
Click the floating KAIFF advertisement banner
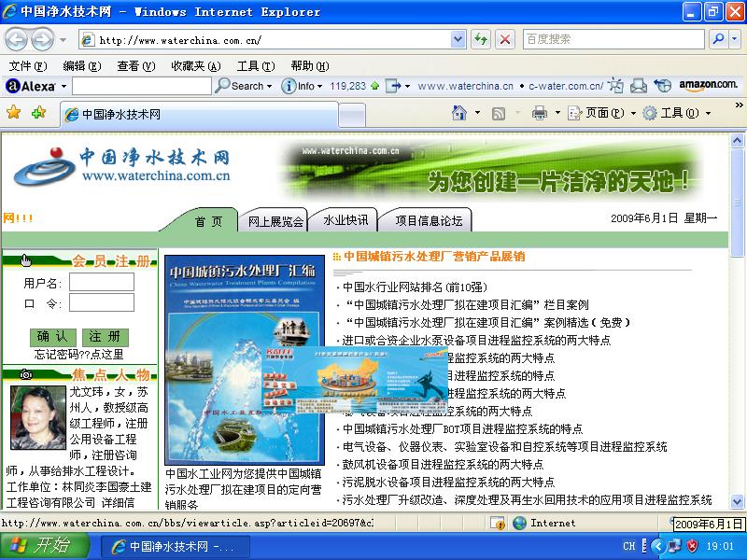click(355, 380)
